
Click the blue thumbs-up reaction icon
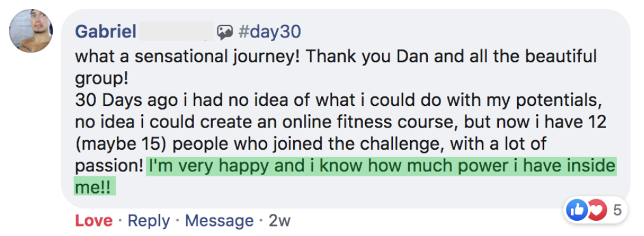pos(575,211)
